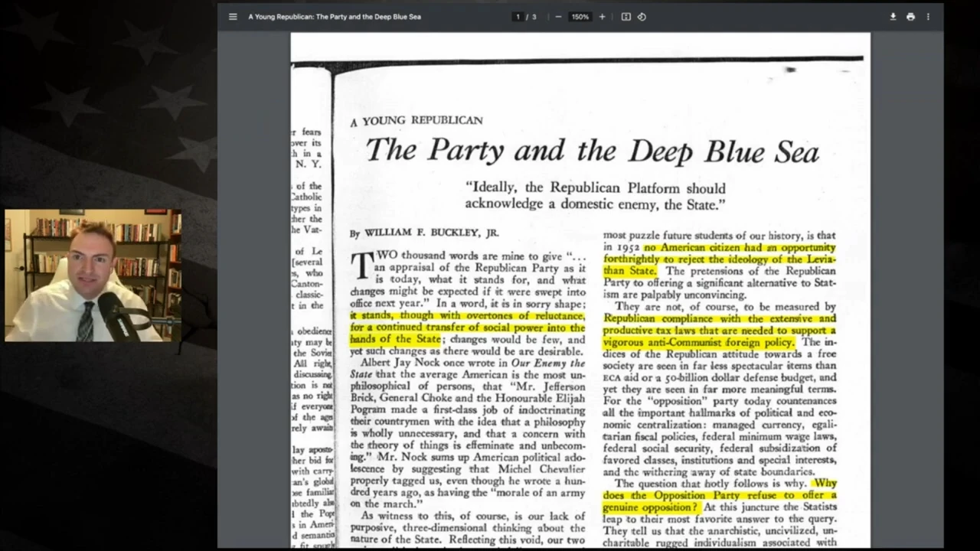This screenshot has height=551, width=980.
Task: Click highlighted text 'hands of the State'
Action: [x=396, y=339]
